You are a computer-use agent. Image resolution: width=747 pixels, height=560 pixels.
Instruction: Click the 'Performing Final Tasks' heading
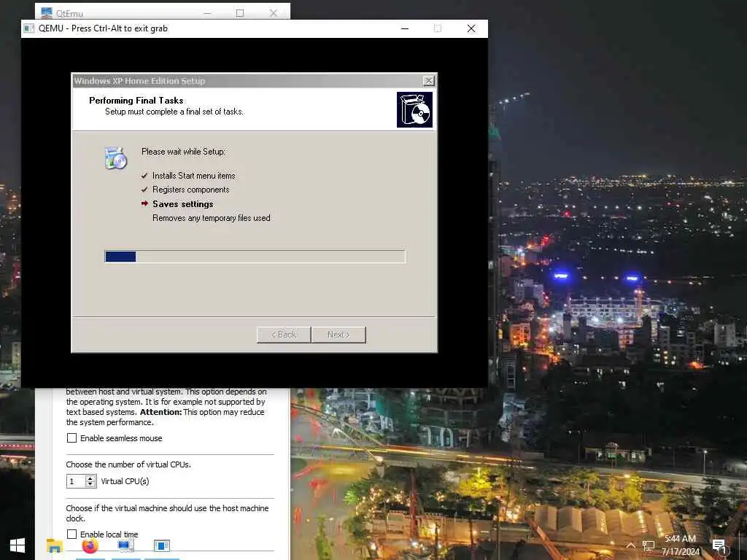[x=136, y=101]
